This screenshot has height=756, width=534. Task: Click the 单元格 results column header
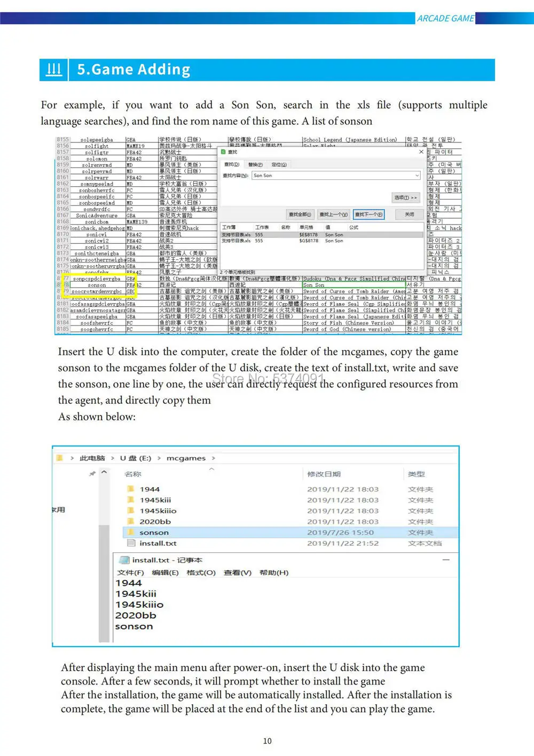coord(306,227)
